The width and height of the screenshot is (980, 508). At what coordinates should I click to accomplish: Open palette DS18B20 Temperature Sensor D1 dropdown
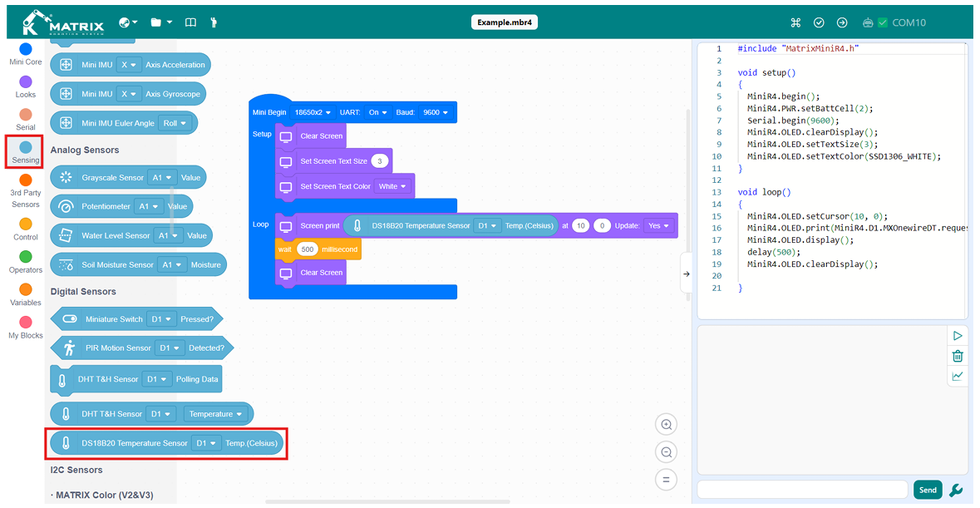(205, 443)
